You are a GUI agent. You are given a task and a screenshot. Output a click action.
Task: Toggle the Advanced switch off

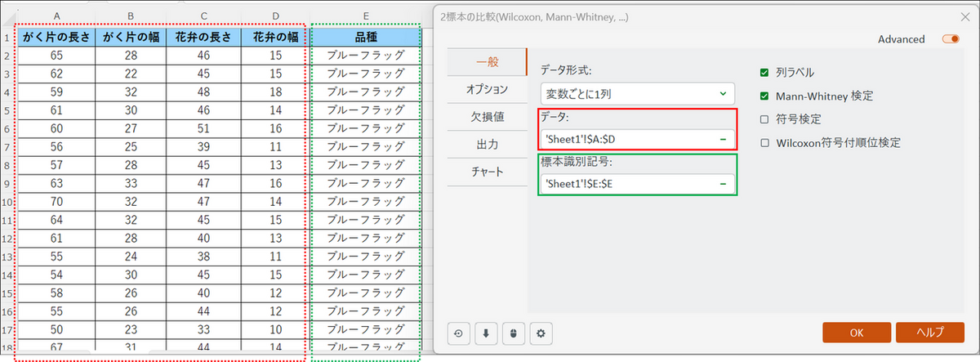949,39
